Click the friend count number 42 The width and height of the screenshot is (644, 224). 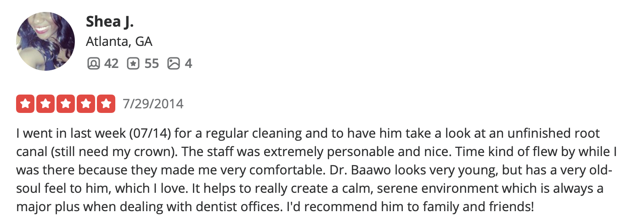tap(111, 63)
